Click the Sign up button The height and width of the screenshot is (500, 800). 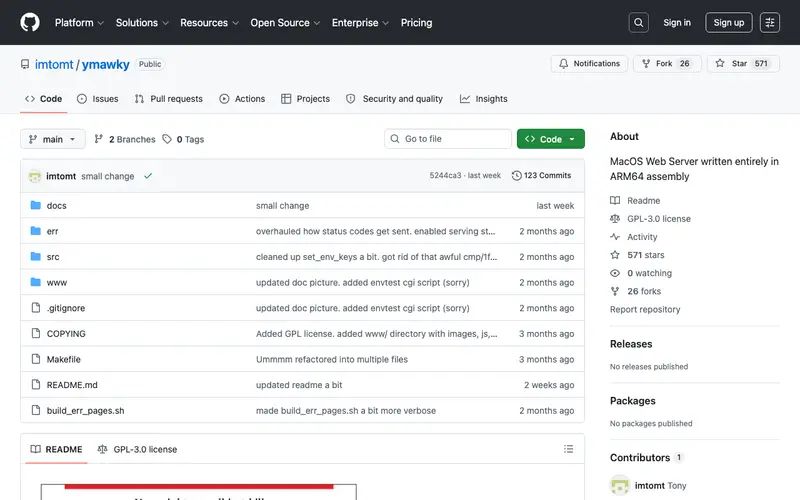pyautogui.click(x=729, y=22)
